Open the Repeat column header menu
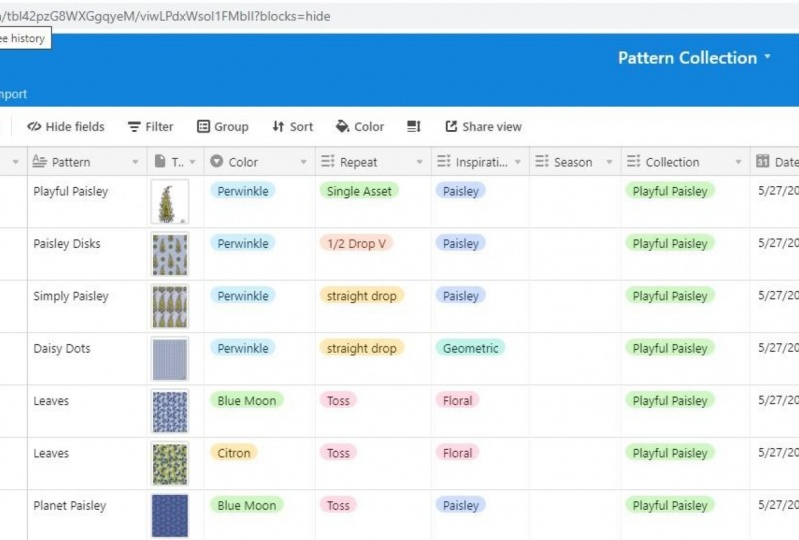The height and width of the screenshot is (540, 799). click(x=419, y=162)
